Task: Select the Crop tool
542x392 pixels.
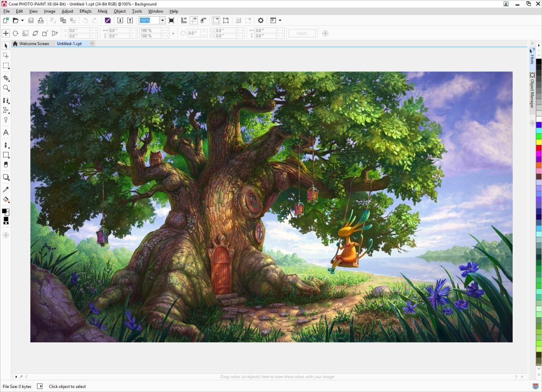Action: (x=6, y=78)
